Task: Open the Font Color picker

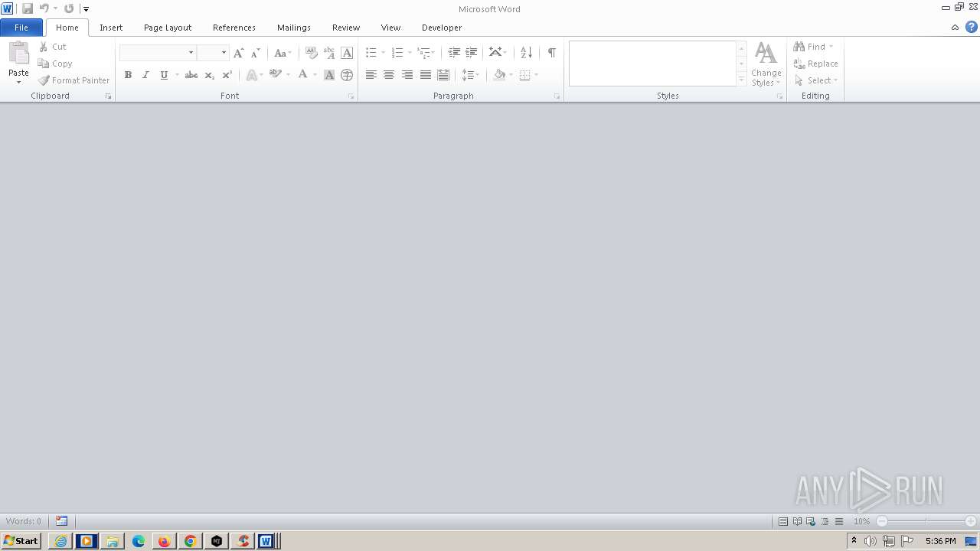Action: tap(308, 75)
